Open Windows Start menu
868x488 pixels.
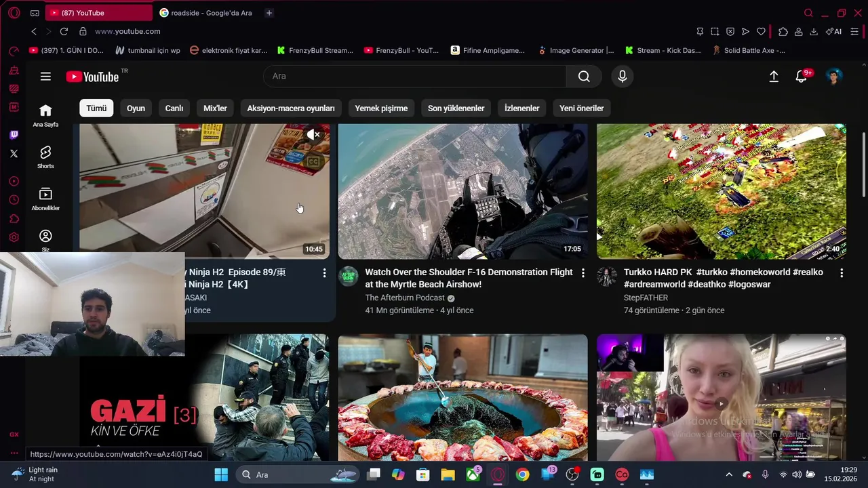(221, 474)
